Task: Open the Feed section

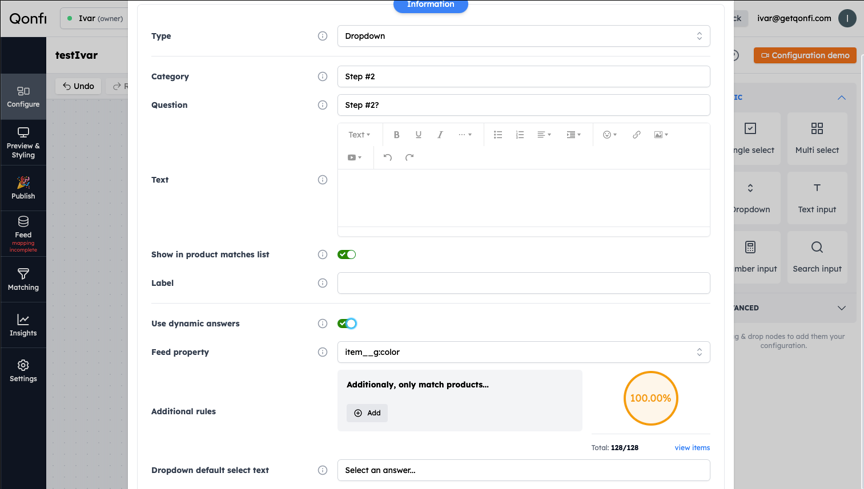Action: click(x=23, y=234)
